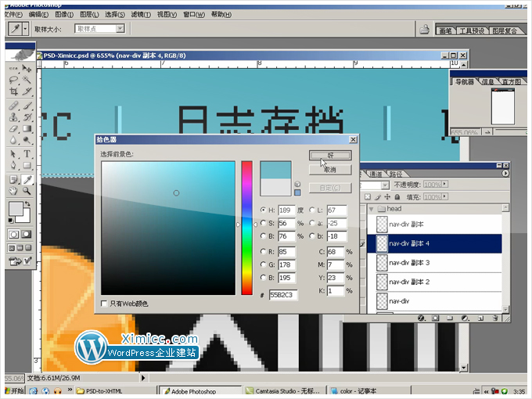Click the foreground color swatch in toolbox

(16, 208)
